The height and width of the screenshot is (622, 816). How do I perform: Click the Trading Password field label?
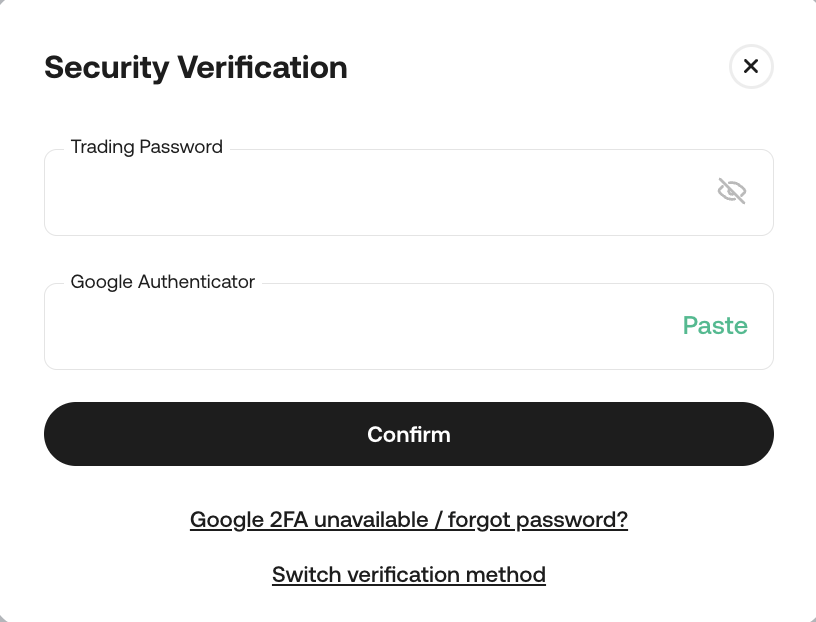[x=147, y=147]
